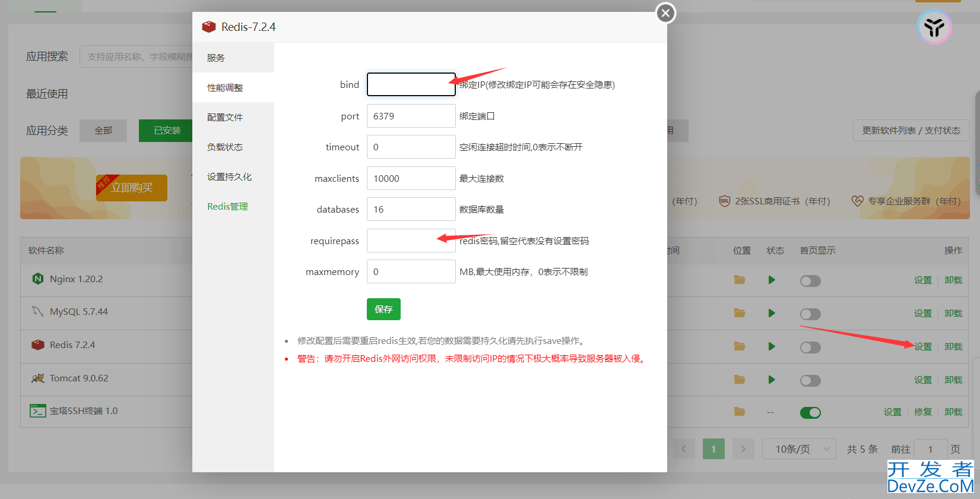Screen dimensions: 980x499
Task: Click the Nginx logo icon
Action: 38,279
